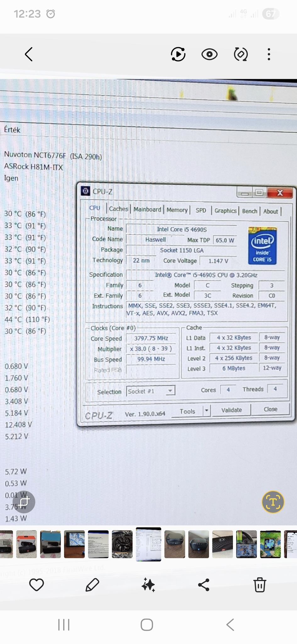Screen dimensions: 297x644
Task: Open the blue speaker box thumbnail
Action: click(50, 544)
